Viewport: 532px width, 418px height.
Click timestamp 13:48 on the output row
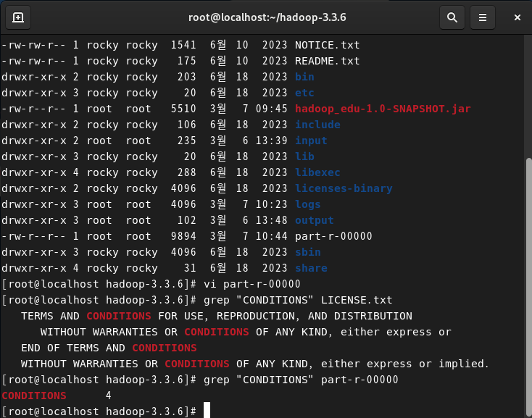click(x=271, y=220)
